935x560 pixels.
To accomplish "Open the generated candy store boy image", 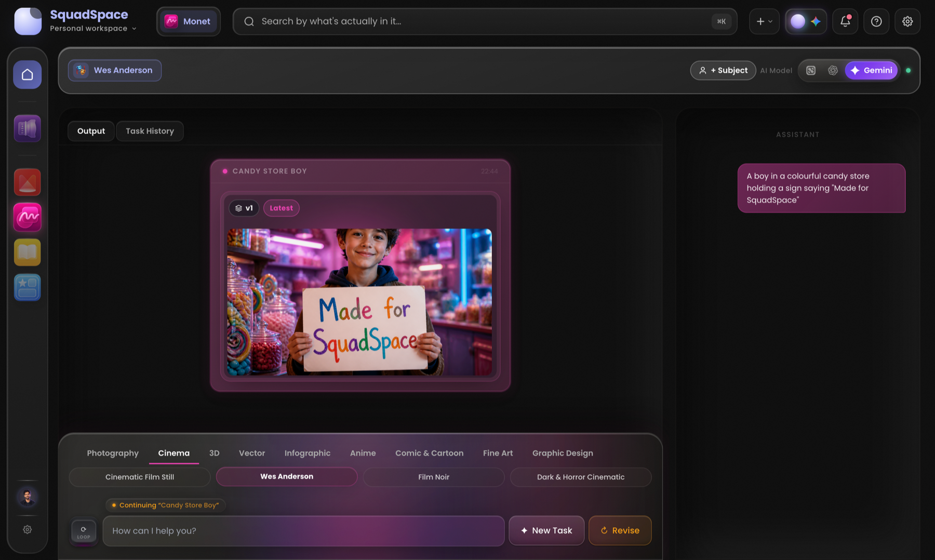I will click(x=359, y=302).
